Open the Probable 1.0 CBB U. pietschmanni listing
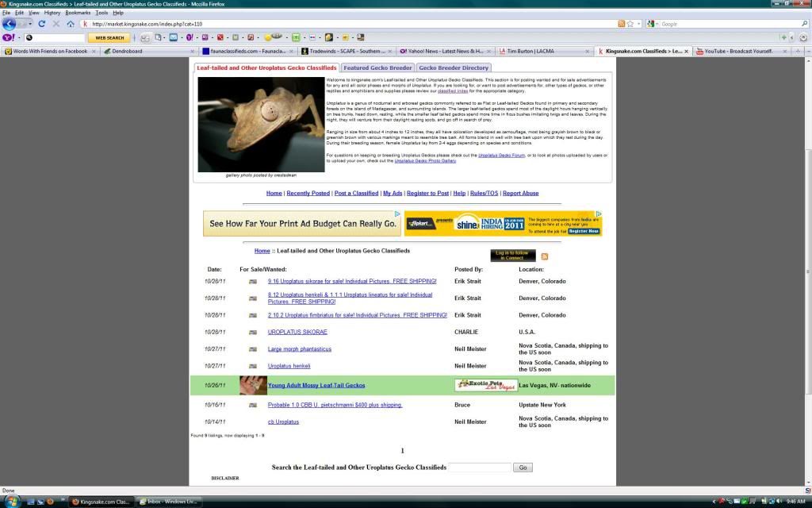Screen dimensions: 812x508 coord(335,405)
